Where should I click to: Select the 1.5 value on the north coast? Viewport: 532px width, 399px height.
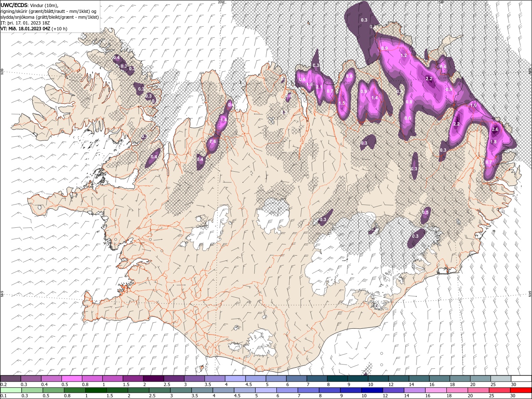pos(342,103)
